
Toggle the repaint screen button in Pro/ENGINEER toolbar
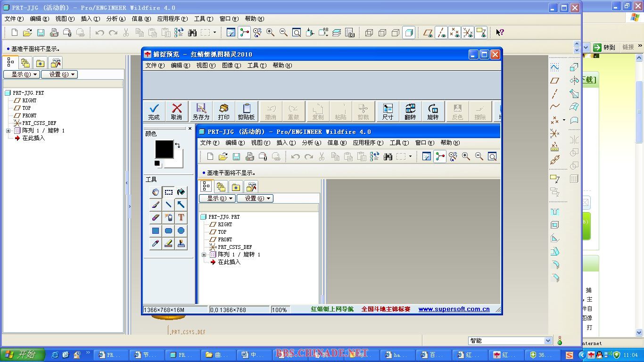point(231,33)
